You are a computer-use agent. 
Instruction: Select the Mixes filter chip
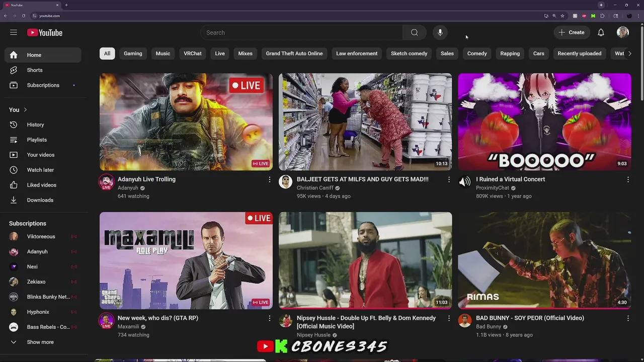point(246,53)
